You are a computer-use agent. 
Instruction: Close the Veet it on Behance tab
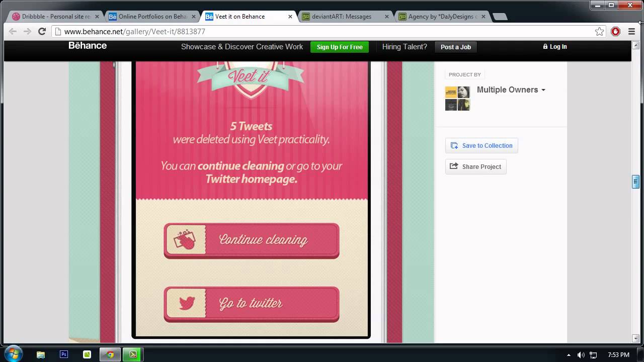tap(290, 17)
